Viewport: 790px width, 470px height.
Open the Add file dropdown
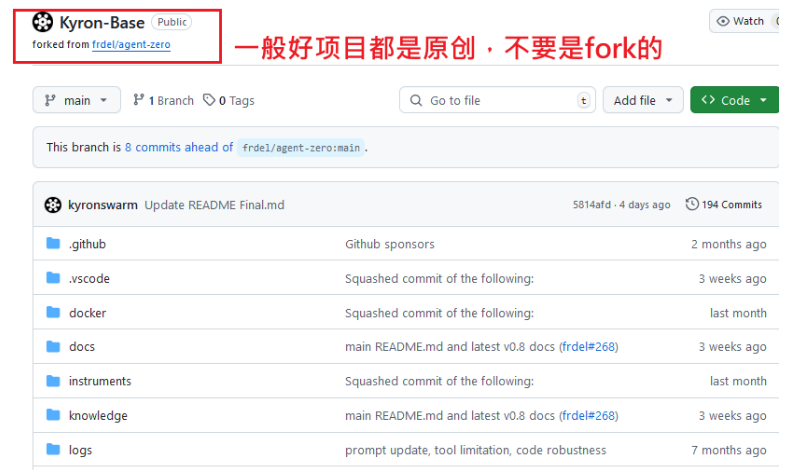tap(643, 100)
